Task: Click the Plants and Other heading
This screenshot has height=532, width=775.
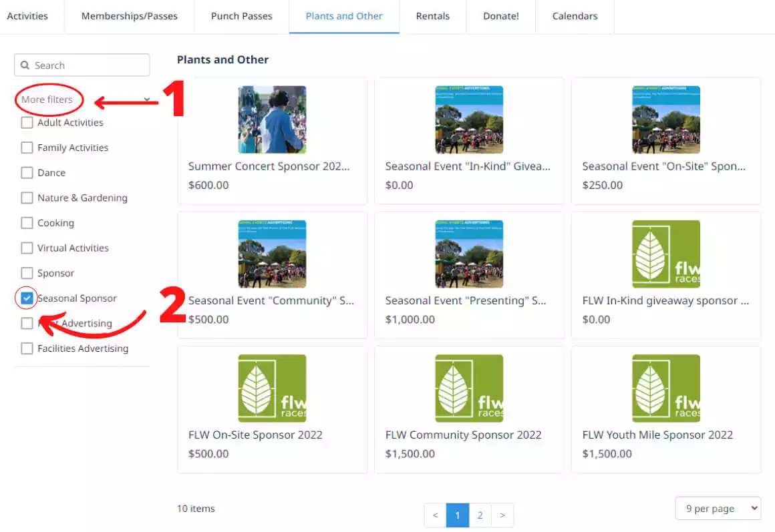Action: tap(223, 60)
